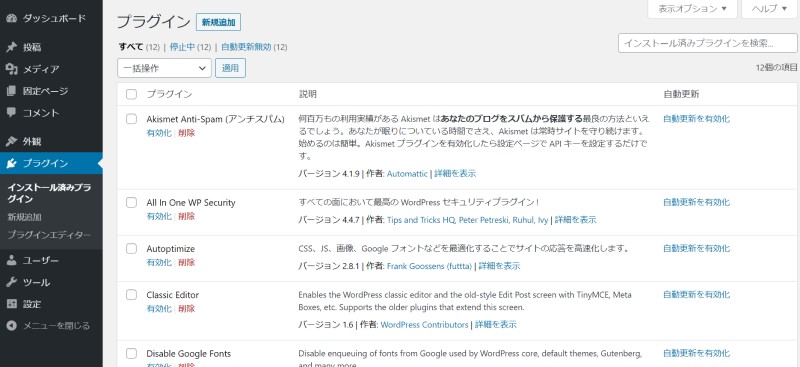The width and height of the screenshot is (800, 367).
Task: Open the ツール wrench icon
Action: [12, 282]
